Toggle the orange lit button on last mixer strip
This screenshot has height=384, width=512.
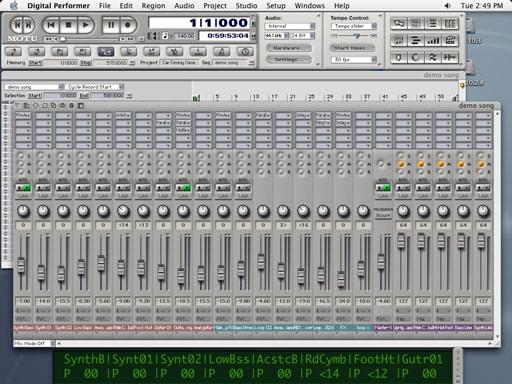click(x=481, y=164)
